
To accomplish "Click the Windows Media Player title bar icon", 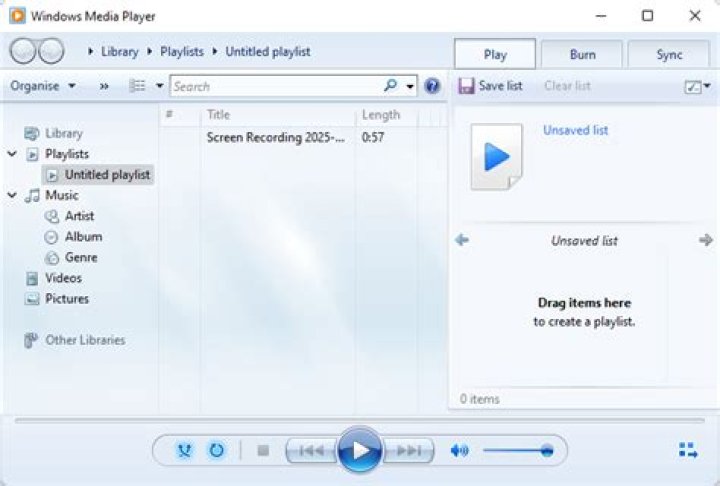I will [17, 16].
